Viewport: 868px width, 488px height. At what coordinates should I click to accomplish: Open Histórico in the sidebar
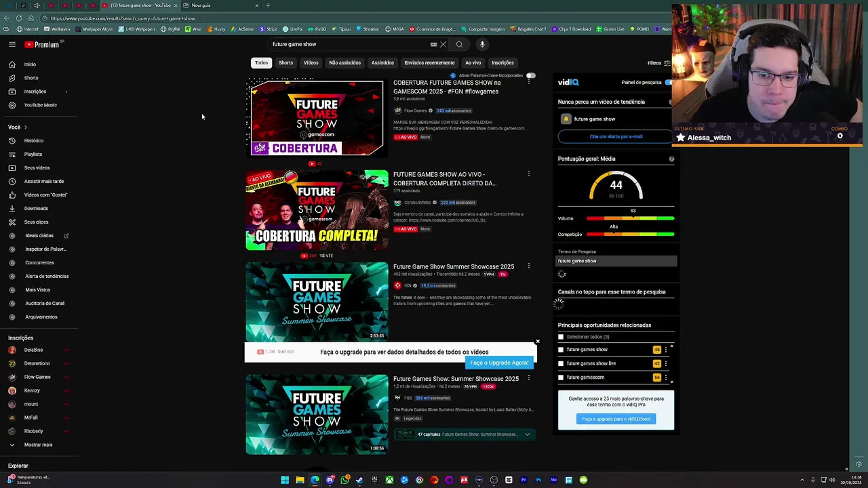pyautogui.click(x=34, y=141)
